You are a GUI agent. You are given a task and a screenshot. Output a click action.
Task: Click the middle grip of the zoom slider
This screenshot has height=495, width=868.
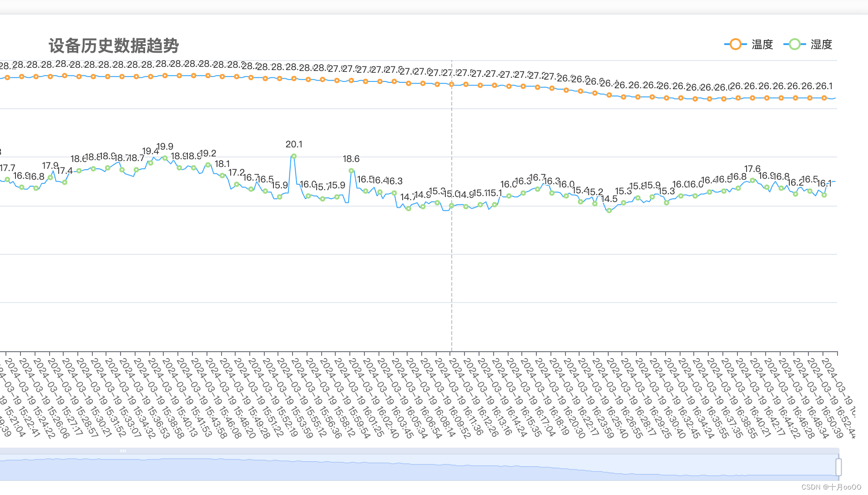point(124,450)
